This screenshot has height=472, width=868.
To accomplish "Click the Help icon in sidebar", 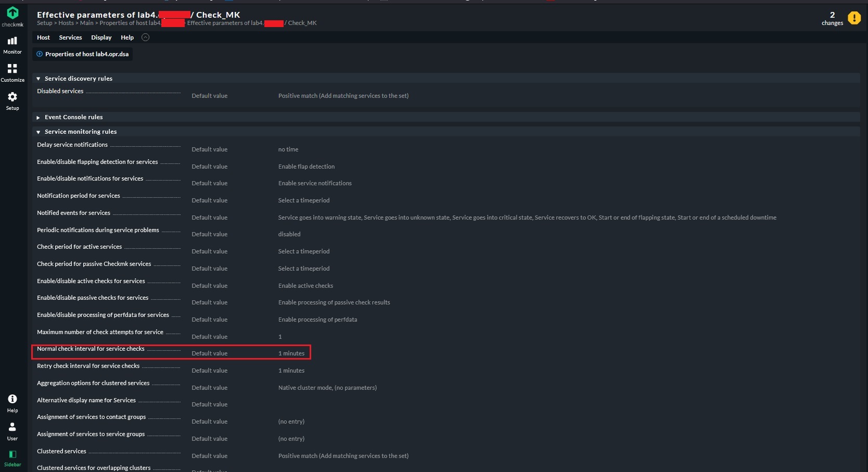I will 12,399.
